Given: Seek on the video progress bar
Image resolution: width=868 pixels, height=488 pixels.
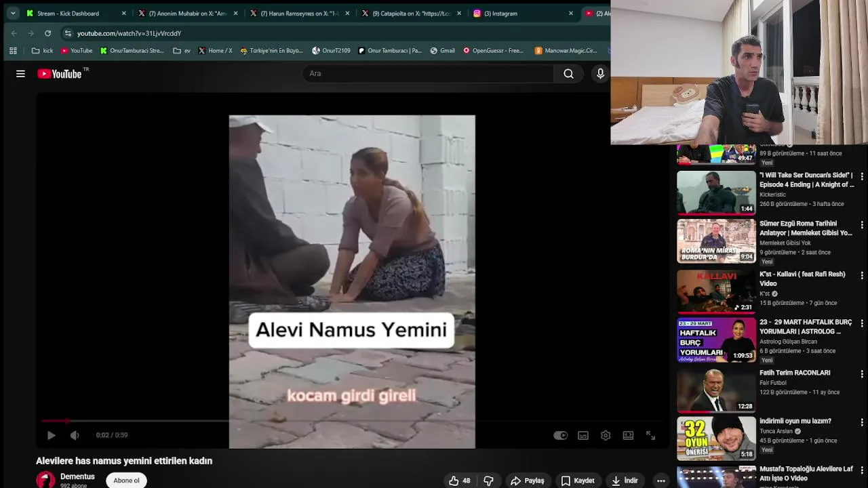Looking at the screenshot, I should (x=353, y=421).
